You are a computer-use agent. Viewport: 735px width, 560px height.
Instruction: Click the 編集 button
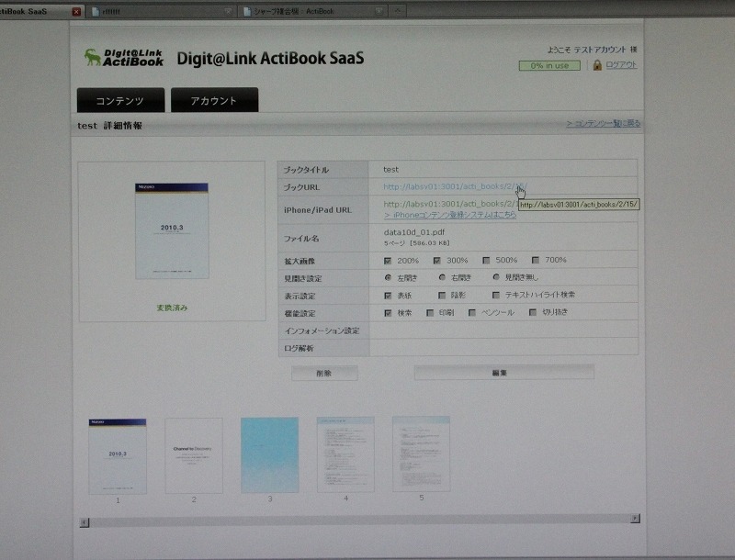504,373
